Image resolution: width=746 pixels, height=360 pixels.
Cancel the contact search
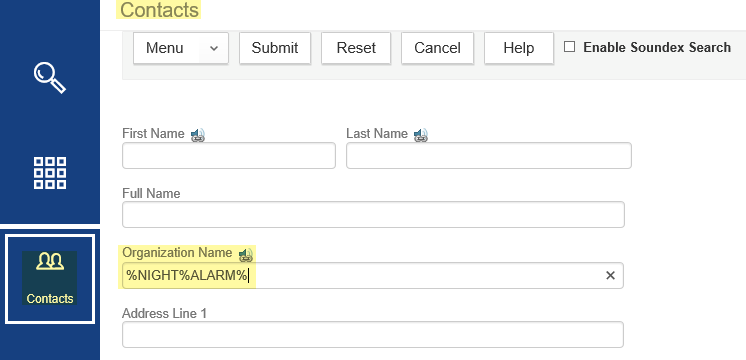(437, 48)
